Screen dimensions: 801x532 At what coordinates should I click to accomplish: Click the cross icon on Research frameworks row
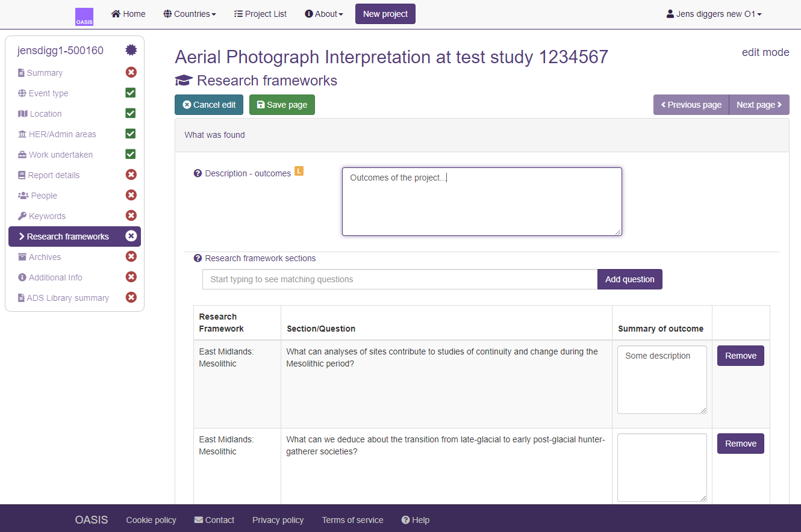pos(131,236)
